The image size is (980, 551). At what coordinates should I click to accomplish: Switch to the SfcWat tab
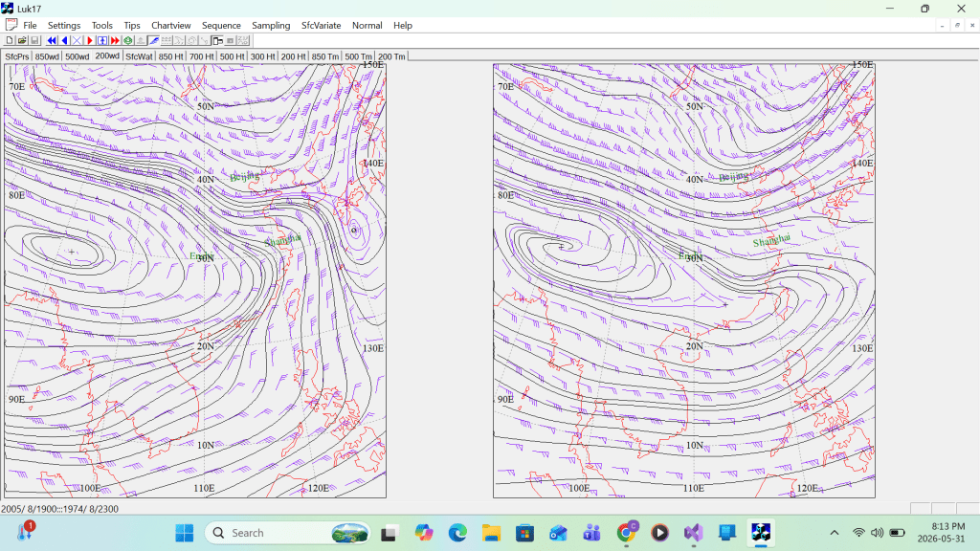click(x=139, y=56)
